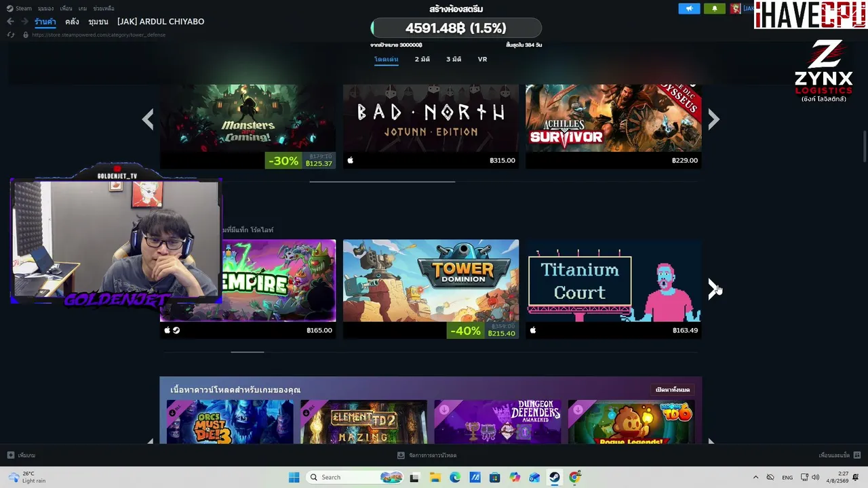Screen dimensions: 868x488
Task: Click the เพิ่มเกม (Add a game) link
Action: 26,455
